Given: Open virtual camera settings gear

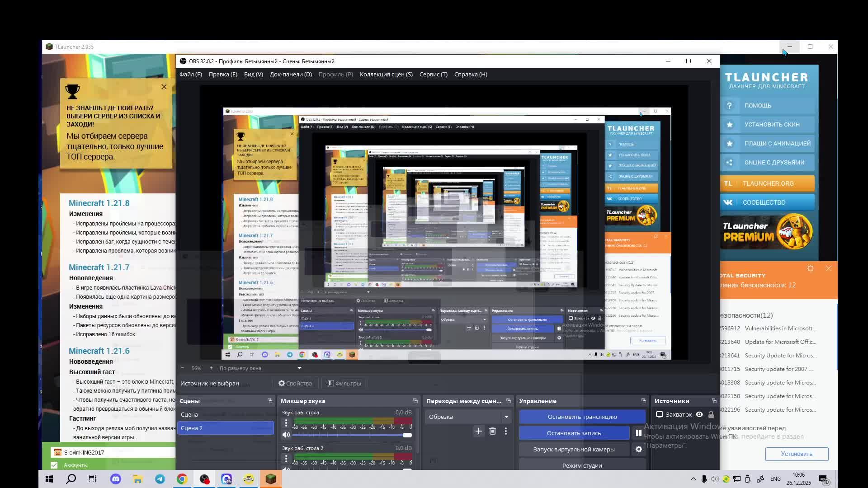Looking at the screenshot, I should pyautogui.click(x=638, y=449).
